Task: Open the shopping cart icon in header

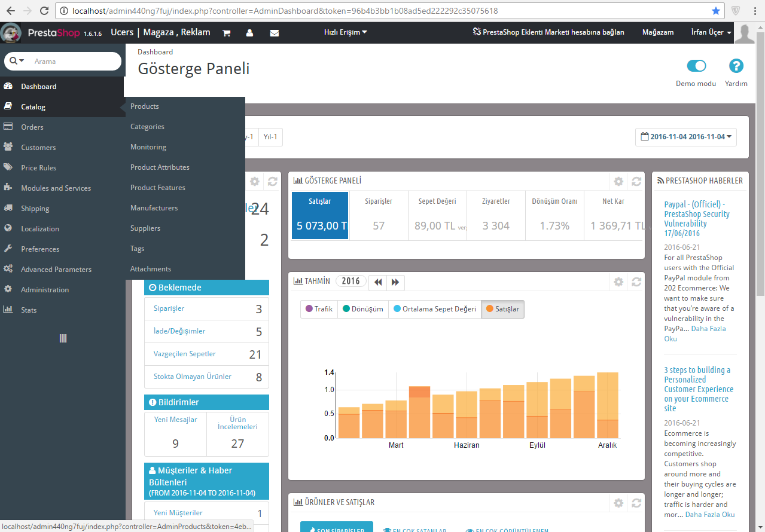Action: click(x=226, y=33)
